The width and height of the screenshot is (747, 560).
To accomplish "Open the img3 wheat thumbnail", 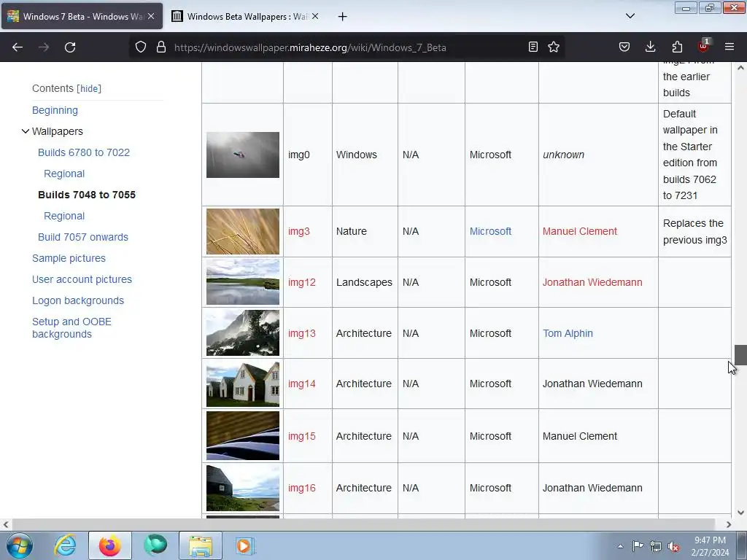I will click(x=243, y=231).
